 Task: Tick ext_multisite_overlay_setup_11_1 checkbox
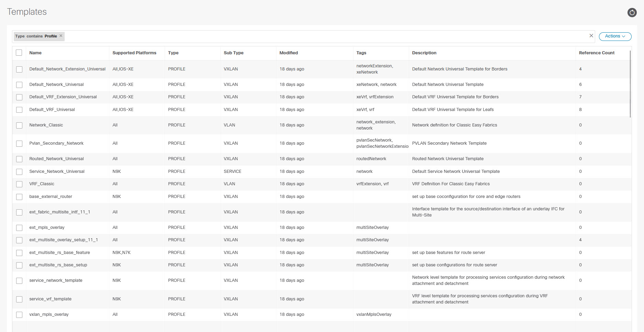point(19,240)
